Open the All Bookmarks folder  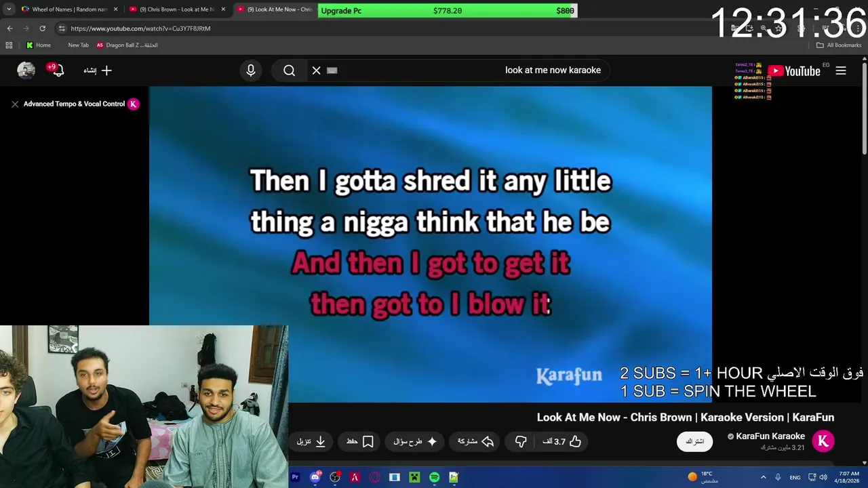(x=839, y=45)
